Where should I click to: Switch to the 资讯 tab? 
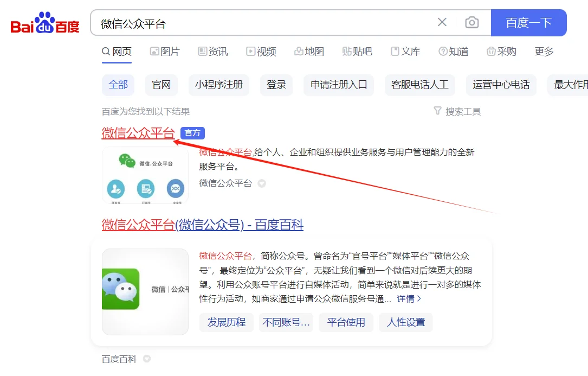(x=212, y=52)
